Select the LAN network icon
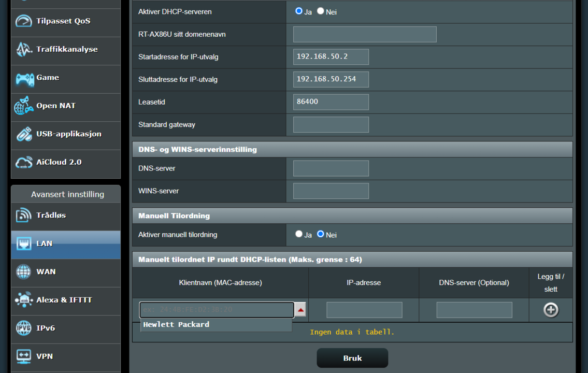Viewport: 588px width, 373px height. pos(24,243)
